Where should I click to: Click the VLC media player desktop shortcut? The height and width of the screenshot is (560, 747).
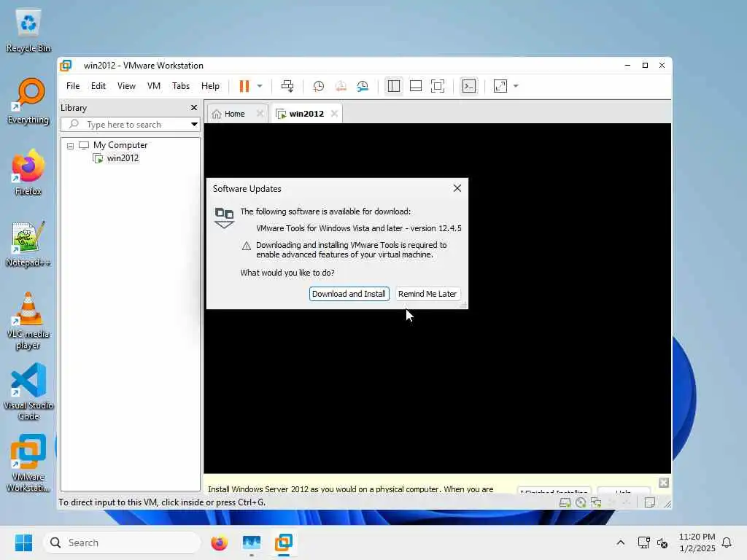pyautogui.click(x=28, y=321)
